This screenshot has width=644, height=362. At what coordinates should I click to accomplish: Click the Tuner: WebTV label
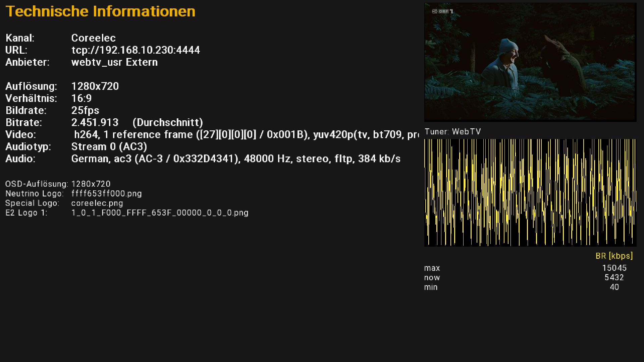pyautogui.click(x=452, y=132)
